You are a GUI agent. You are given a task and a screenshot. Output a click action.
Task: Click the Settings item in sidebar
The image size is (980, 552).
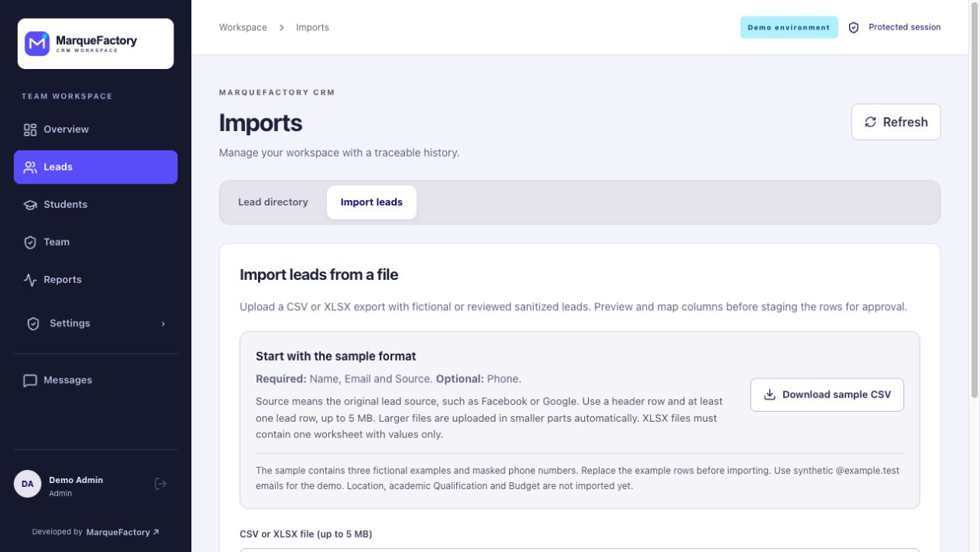tap(95, 324)
